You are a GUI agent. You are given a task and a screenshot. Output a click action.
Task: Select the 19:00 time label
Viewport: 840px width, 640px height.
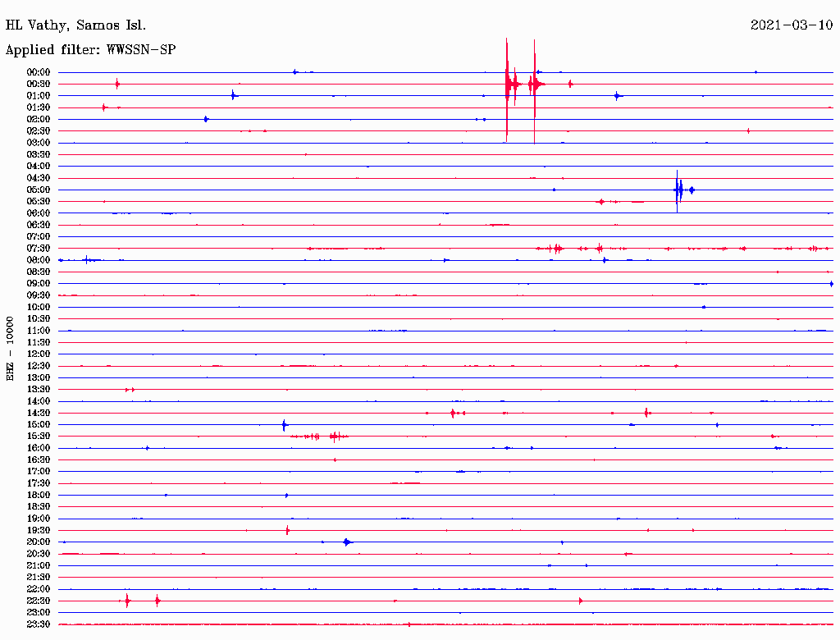tap(39, 519)
